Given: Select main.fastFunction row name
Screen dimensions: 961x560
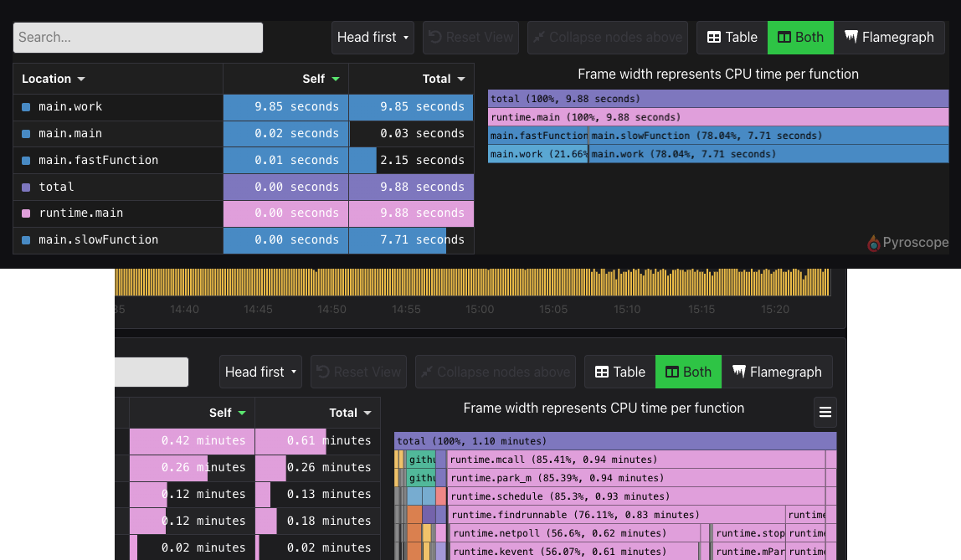Looking at the screenshot, I should click(98, 161).
